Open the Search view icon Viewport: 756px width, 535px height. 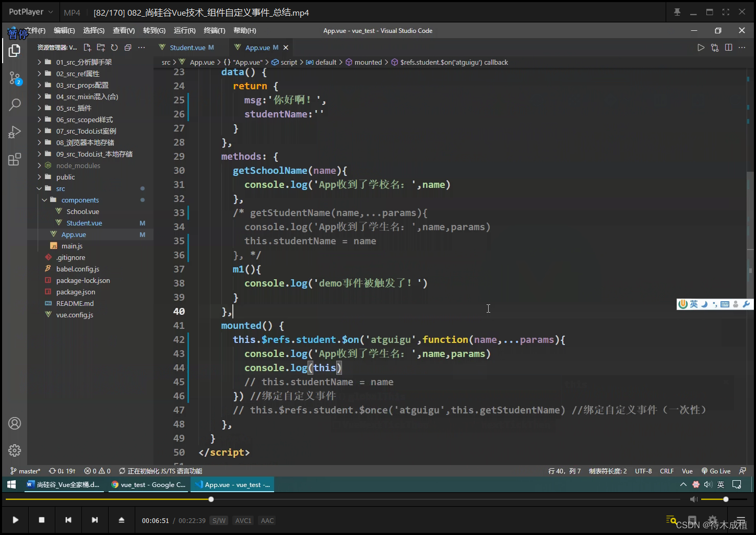pyautogui.click(x=15, y=105)
